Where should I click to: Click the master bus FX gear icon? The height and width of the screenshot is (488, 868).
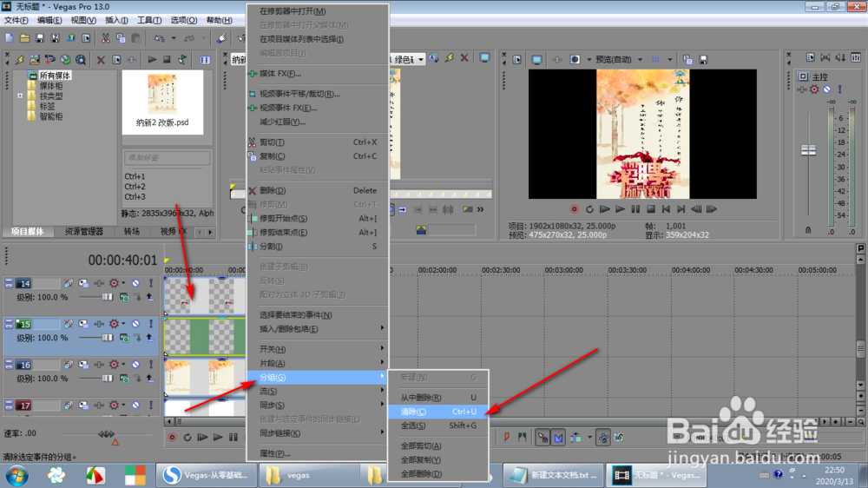click(x=814, y=89)
